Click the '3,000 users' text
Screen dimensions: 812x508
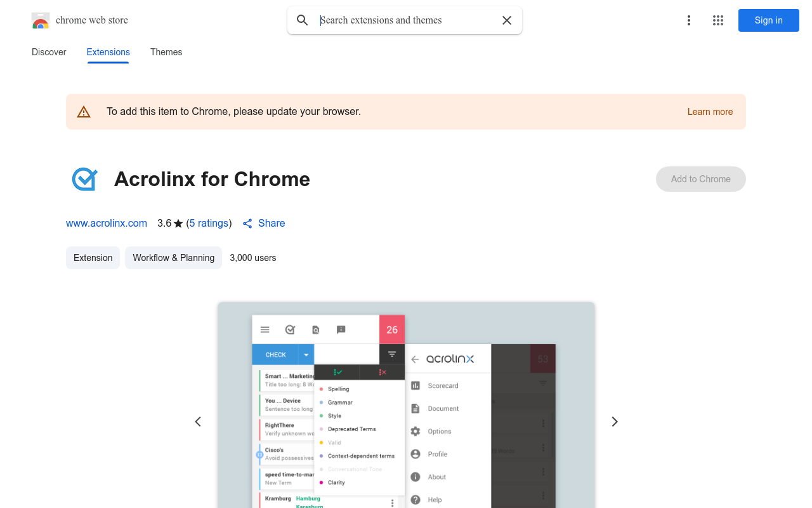(x=253, y=258)
